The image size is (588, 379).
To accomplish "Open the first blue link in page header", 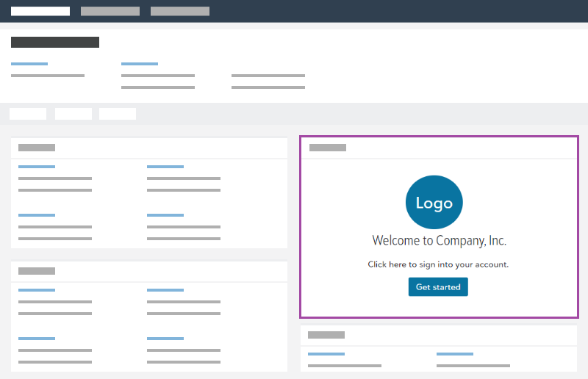I will click(29, 64).
